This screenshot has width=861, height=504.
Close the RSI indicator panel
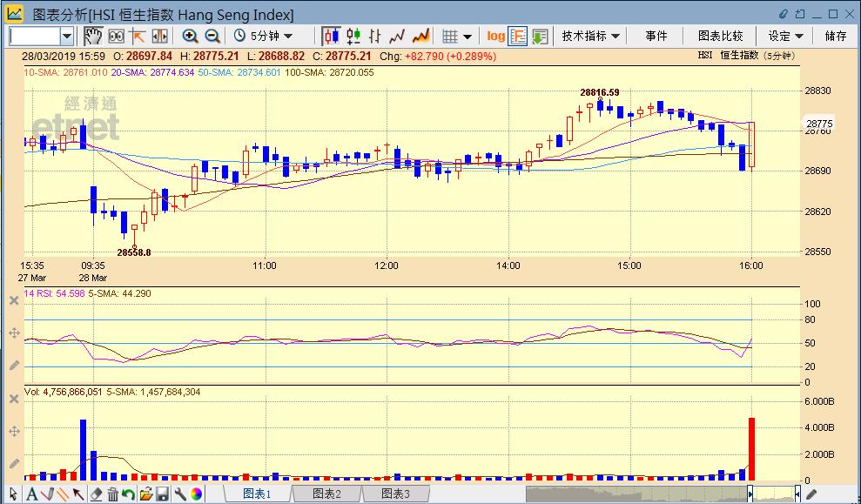click(14, 300)
